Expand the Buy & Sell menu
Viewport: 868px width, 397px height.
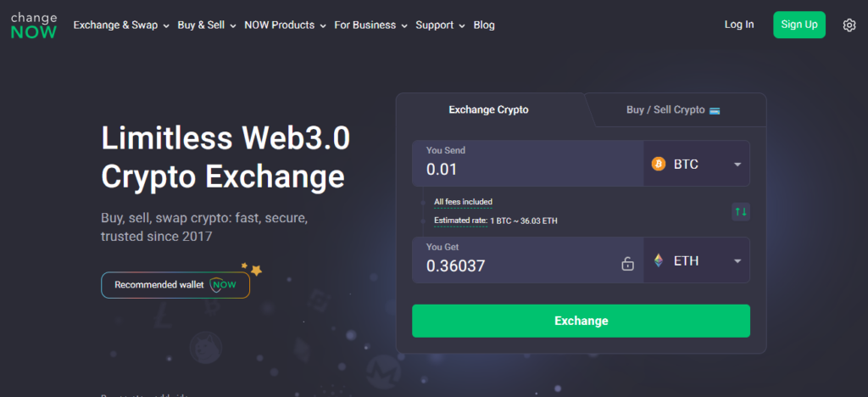[x=207, y=25]
